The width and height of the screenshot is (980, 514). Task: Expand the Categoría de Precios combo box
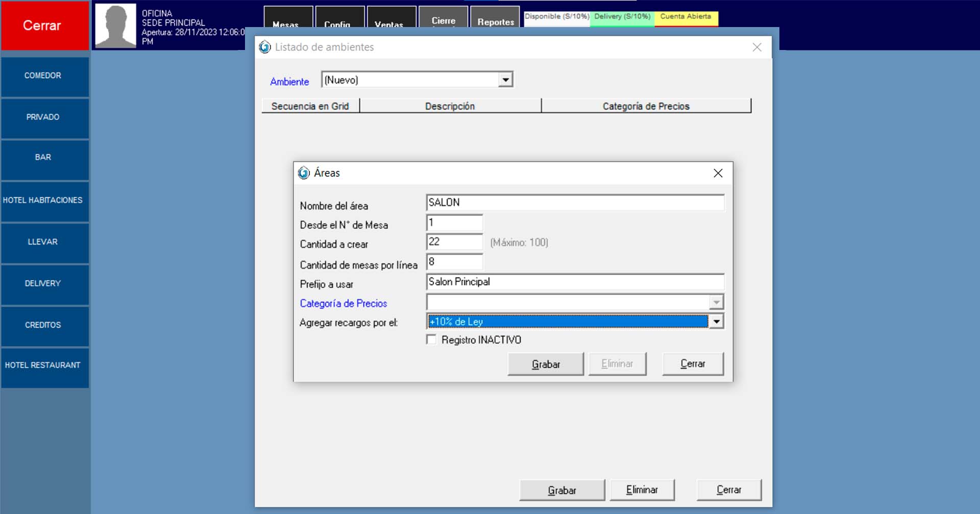tap(716, 303)
